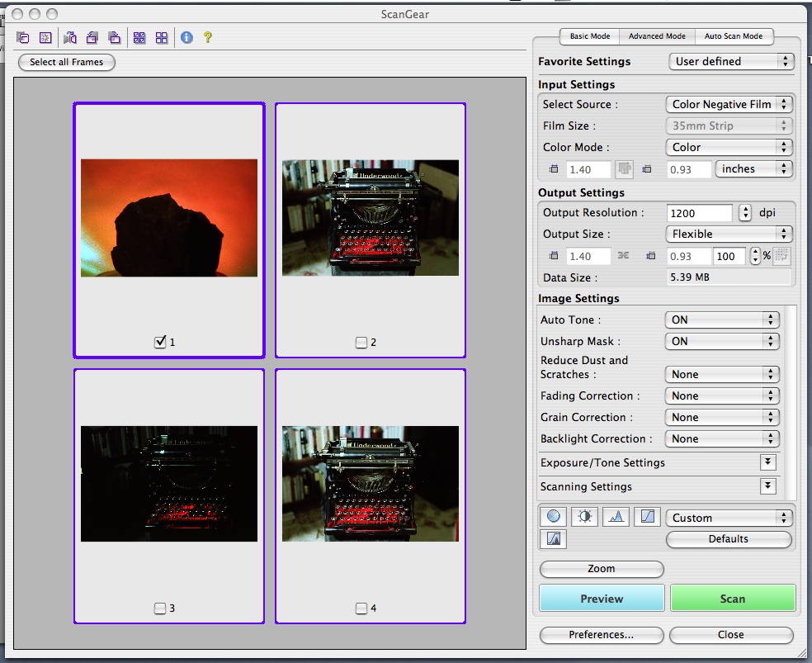Open the Select Source dropdown
This screenshot has height=663, width=812.
pos(729,105)
